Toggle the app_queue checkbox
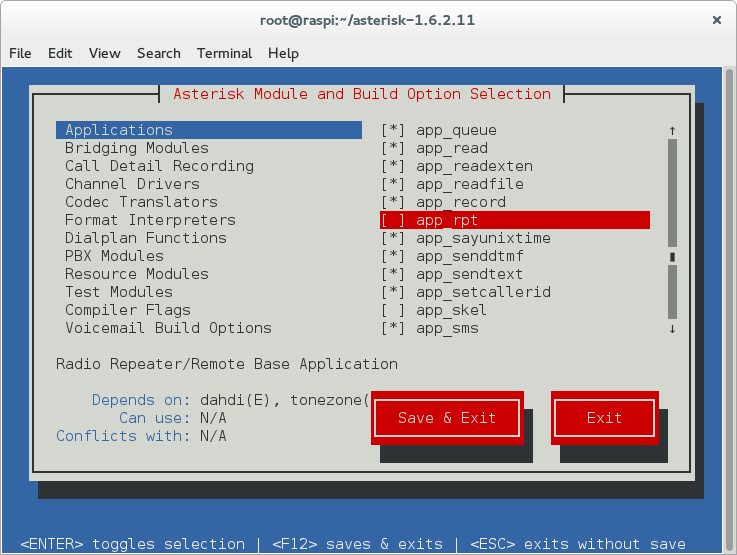737x555 pixels. tap(393, 130)
